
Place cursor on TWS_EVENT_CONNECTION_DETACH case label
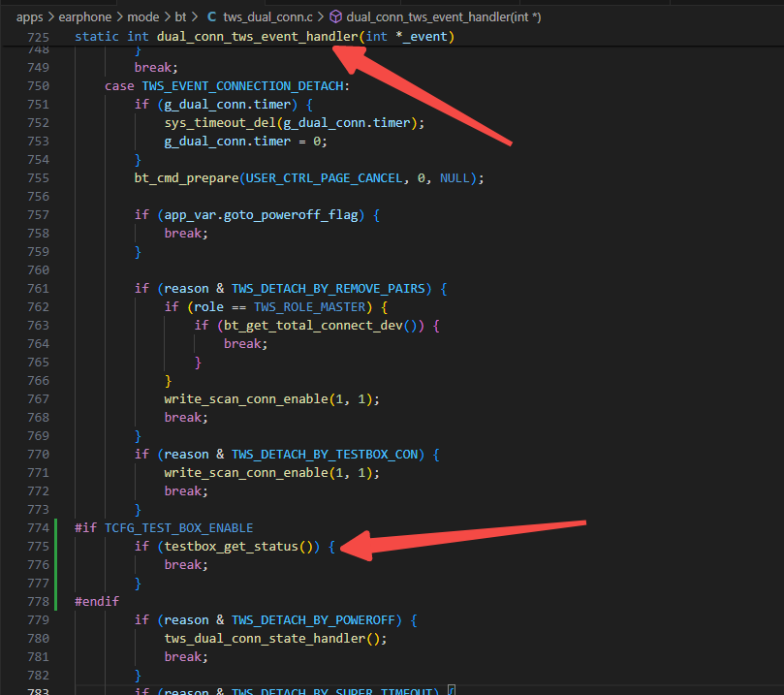pyautogui.click(x=242, y=86)
